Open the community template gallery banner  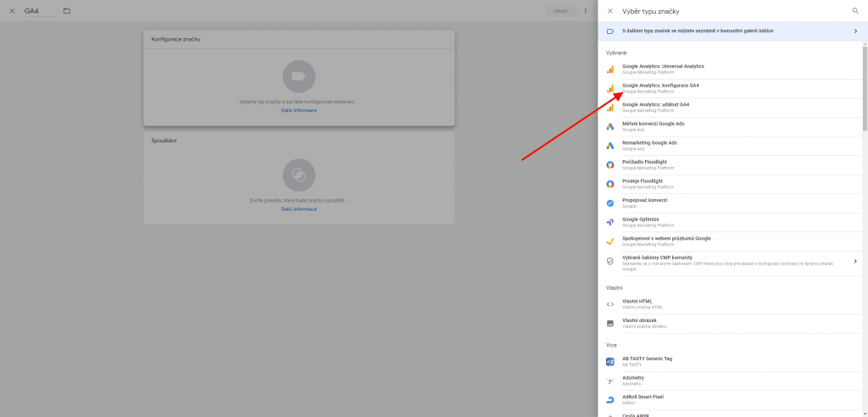point(732,31)
